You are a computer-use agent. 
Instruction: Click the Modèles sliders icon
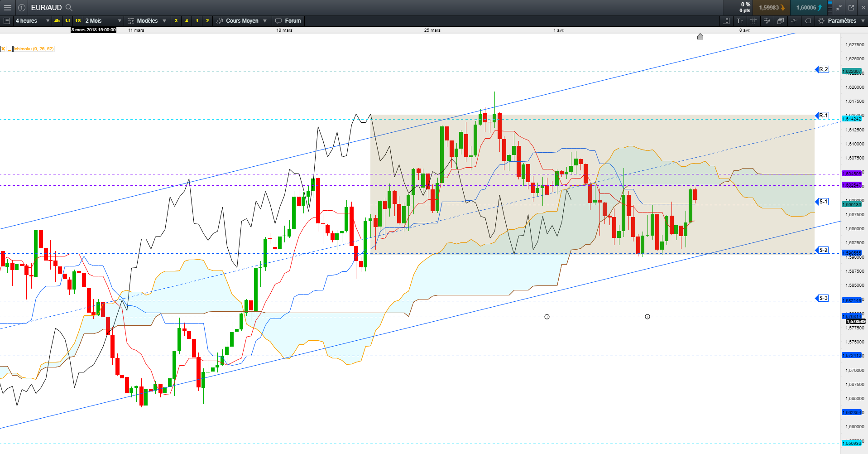(131, 21)
